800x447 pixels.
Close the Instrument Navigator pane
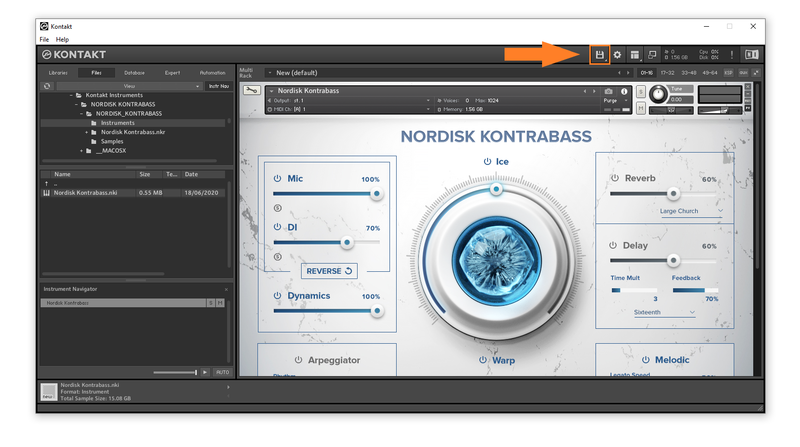227,289
